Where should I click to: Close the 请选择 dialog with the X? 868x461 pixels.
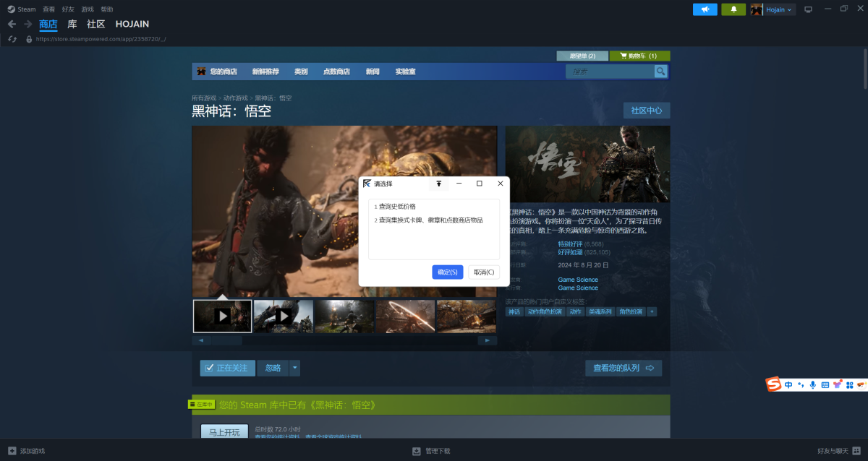pyautogui.click(x=500, y=184)
